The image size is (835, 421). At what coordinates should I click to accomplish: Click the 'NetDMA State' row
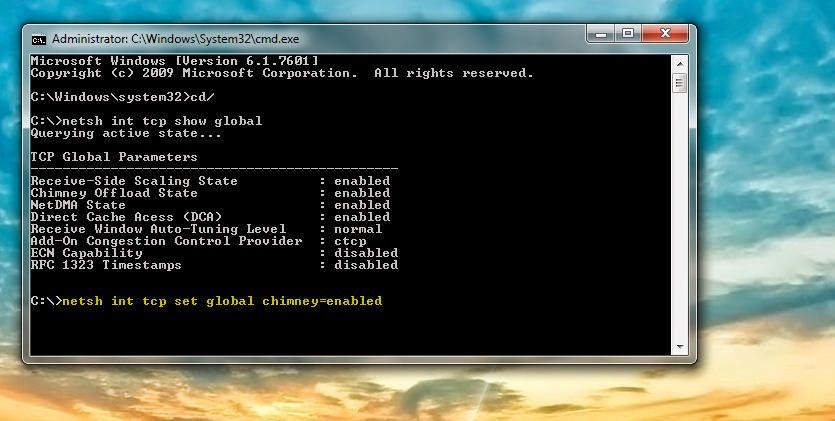pos(210,205)
